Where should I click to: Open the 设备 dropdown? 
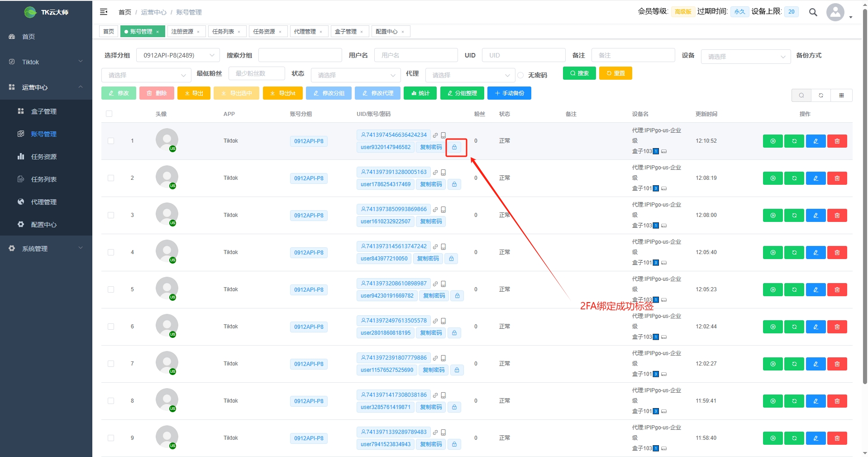coord(746,57)
